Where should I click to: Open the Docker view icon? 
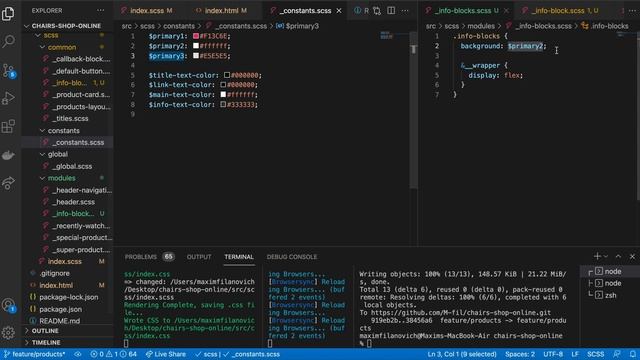tap(8, 155)
